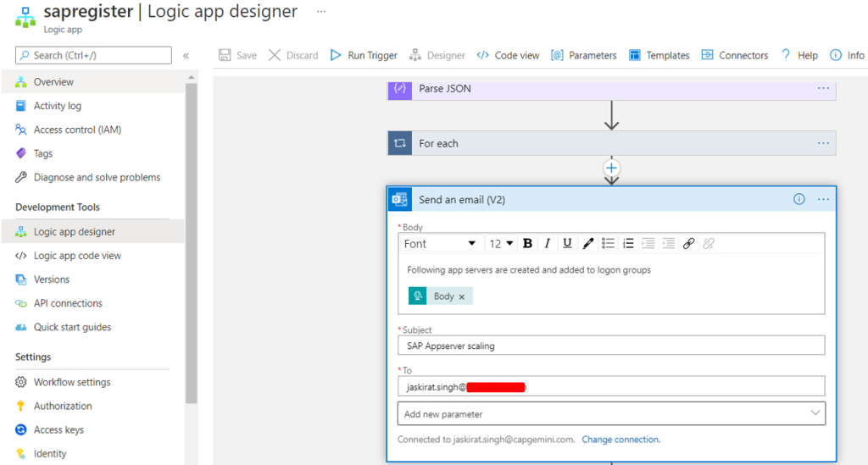Open API connections in sidebar
This screenshot has width=868, height=465.
click(93, 303)
